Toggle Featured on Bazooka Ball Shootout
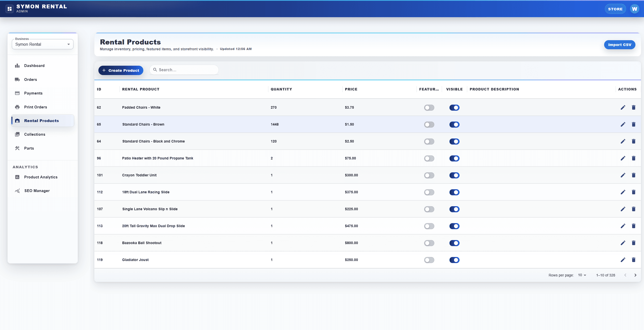 [429, 243]
